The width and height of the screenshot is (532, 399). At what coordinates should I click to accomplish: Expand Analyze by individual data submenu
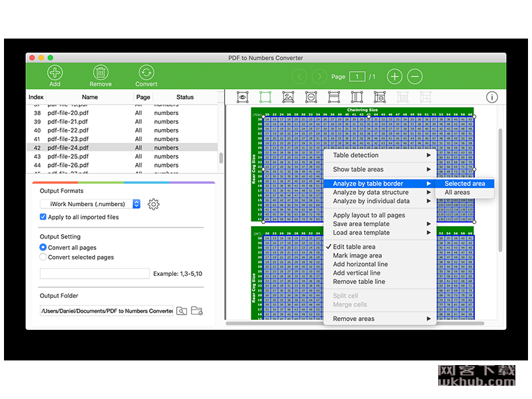click(380, 201)
